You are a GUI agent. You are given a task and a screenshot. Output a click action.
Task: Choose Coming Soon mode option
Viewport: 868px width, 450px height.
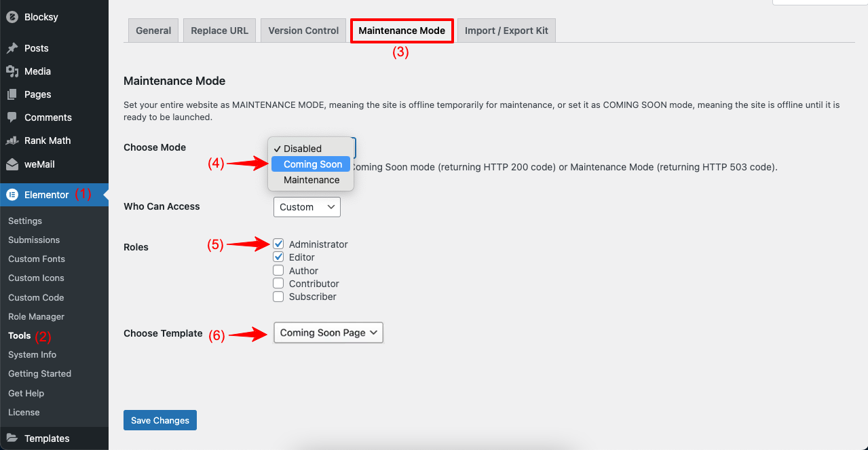[311, 164]
